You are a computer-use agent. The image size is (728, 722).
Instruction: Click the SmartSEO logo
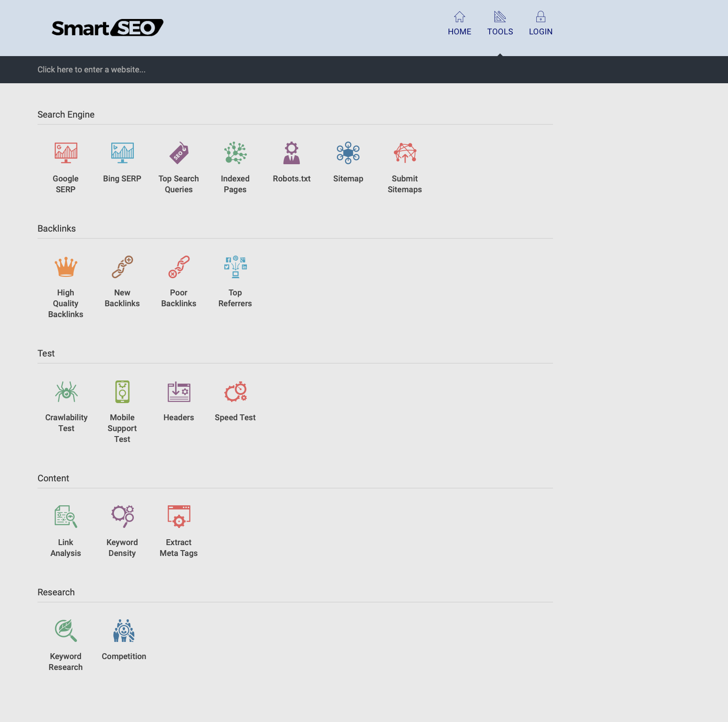click(x=108, y=28)
